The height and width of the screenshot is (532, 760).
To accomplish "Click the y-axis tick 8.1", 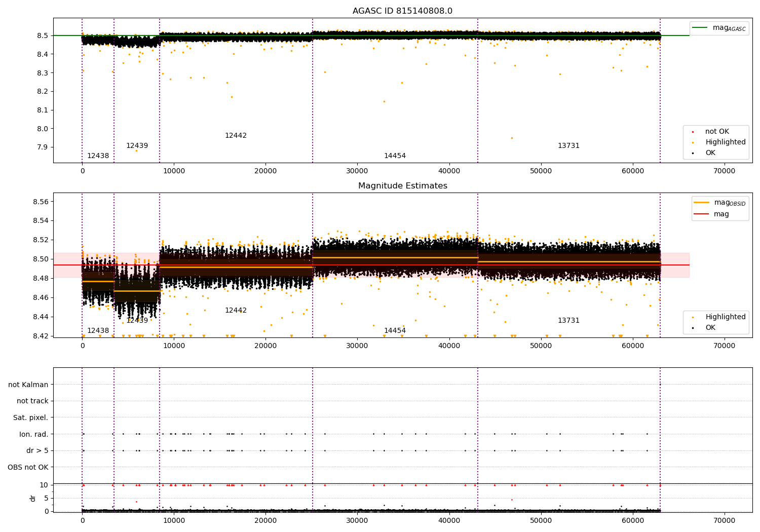I will [x=43, y=110].
